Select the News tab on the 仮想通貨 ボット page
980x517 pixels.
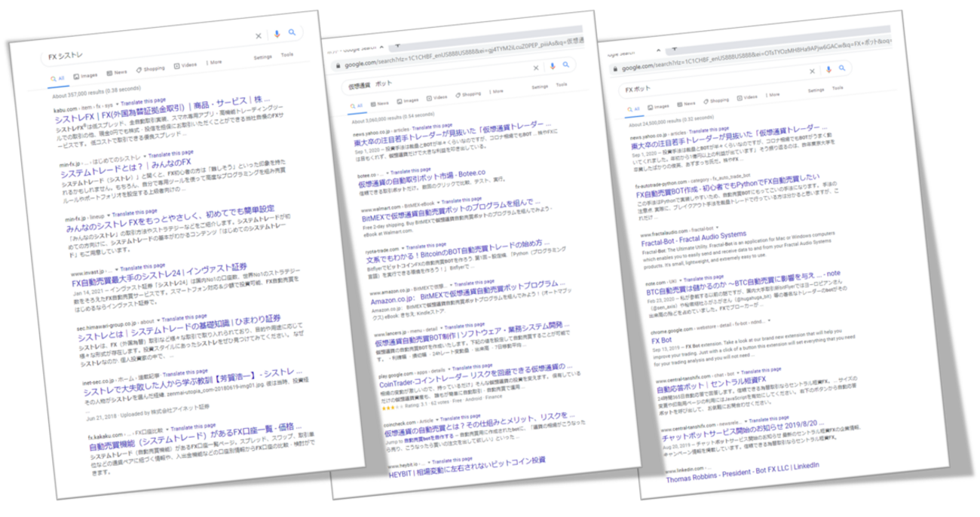pyautogui.click(x=381, y=102)
